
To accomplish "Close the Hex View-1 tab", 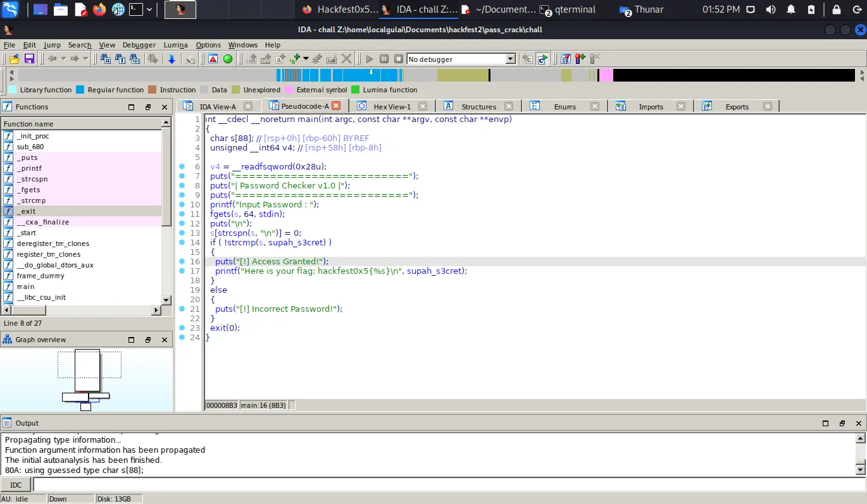I will click(423, 106).
